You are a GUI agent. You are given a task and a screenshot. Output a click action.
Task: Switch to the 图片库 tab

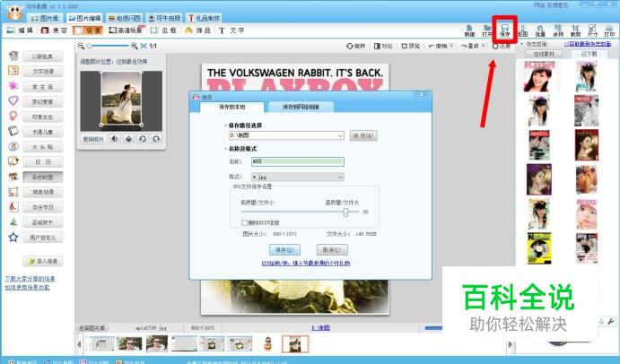coord(45,18)
